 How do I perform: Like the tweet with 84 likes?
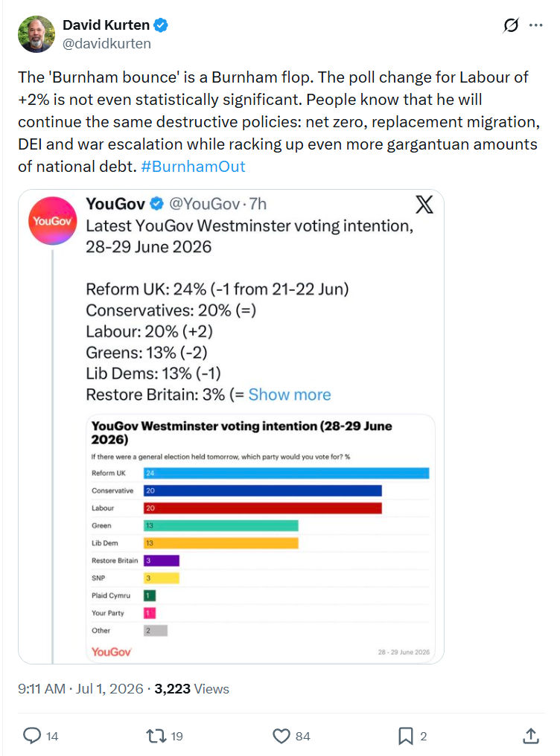(281, 736)
